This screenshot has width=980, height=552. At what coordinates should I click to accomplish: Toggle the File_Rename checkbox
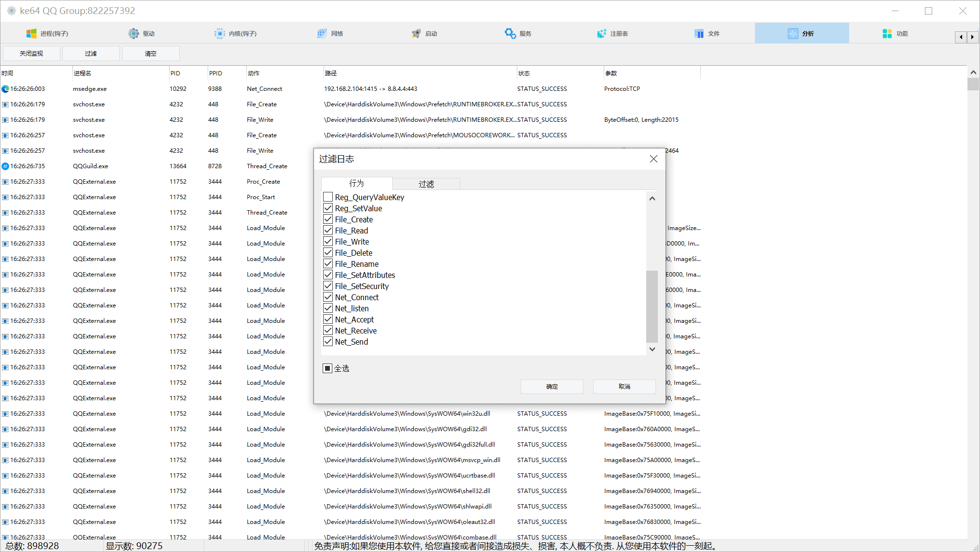click(328, 263)
